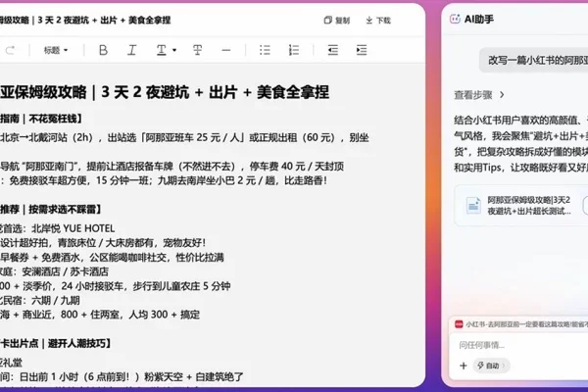Screen dimensions: 588x392
Task: Create a numbered list
Action: tap(294, 50)
